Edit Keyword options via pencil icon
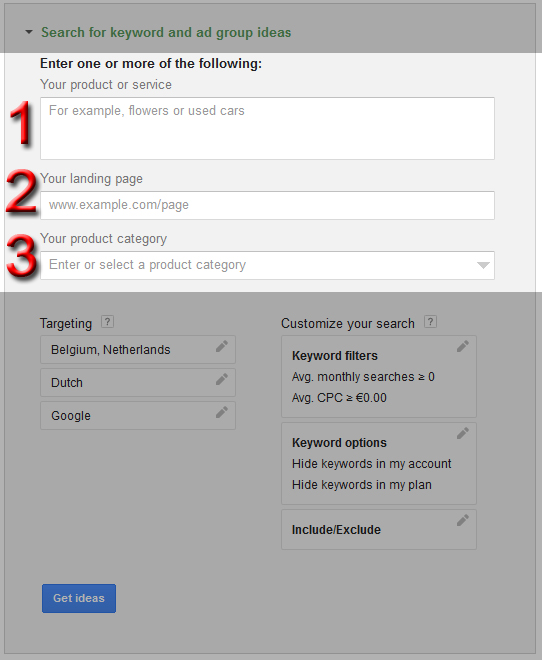Screen dimensions: 542x660 click(x=462, y=433)
